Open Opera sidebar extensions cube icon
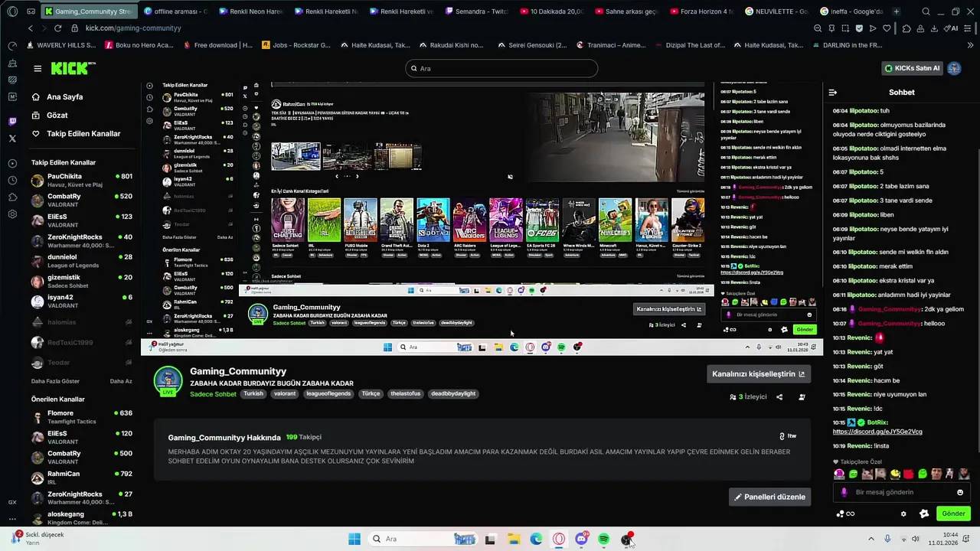Viewport: 980px width, 551px height. 12,197
